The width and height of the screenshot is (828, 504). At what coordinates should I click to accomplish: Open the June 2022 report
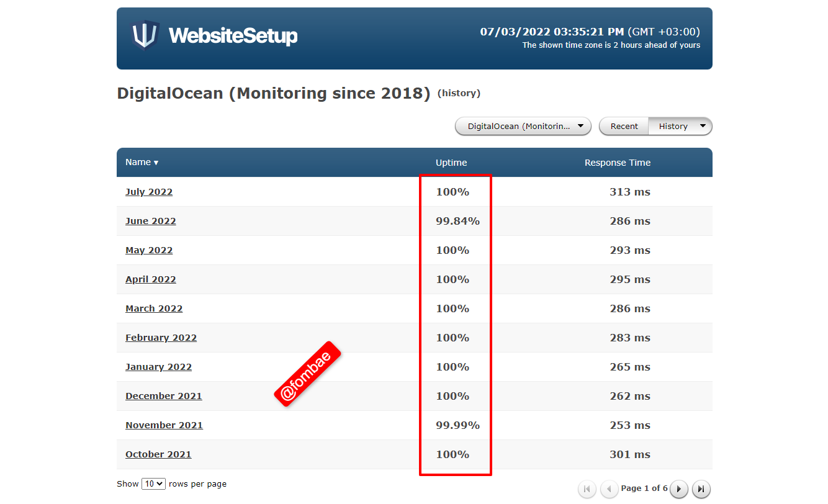pos(151,221)
